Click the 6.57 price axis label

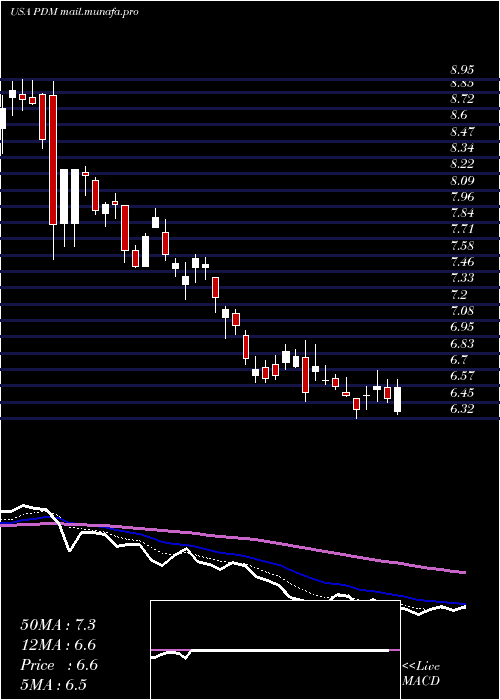(462, 376)
